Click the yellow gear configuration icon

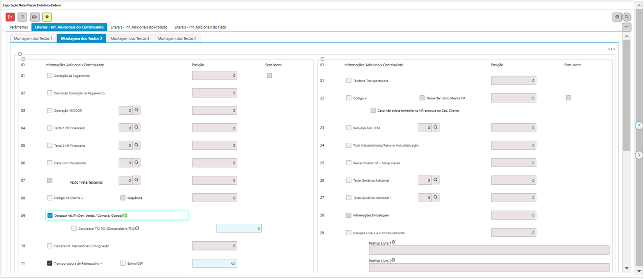(x=47, y=17)
